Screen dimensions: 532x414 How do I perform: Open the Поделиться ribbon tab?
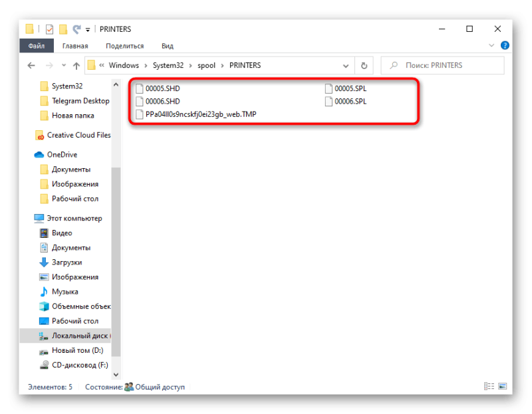(124, 46)
